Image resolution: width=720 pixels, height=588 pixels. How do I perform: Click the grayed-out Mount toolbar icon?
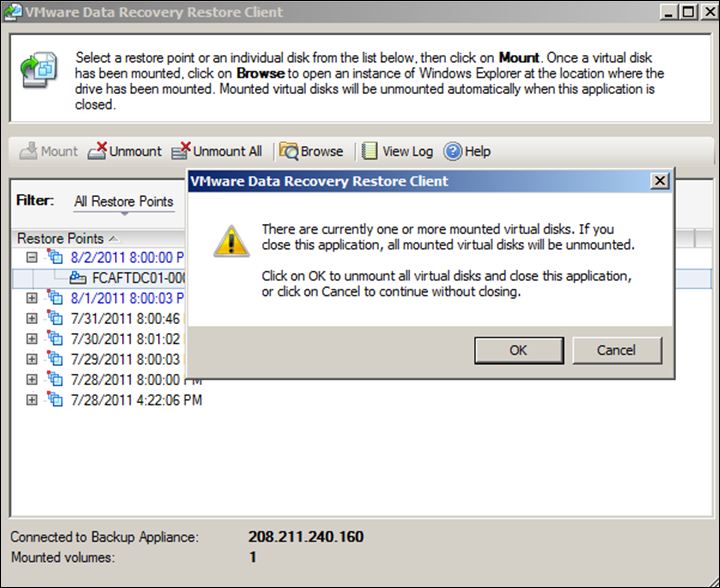pos(27,152)
